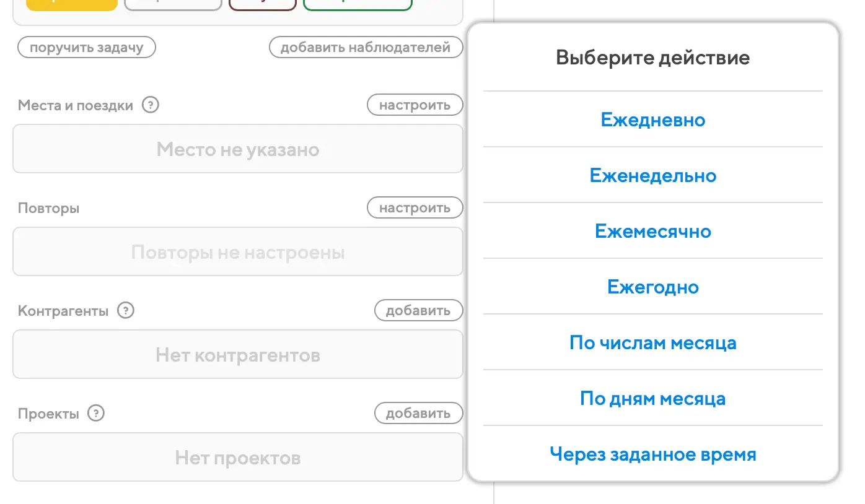Click help icon next to Места и поездки
Image resolution: width=865 pixels, height=504 pixels.
tap(151, 105)
